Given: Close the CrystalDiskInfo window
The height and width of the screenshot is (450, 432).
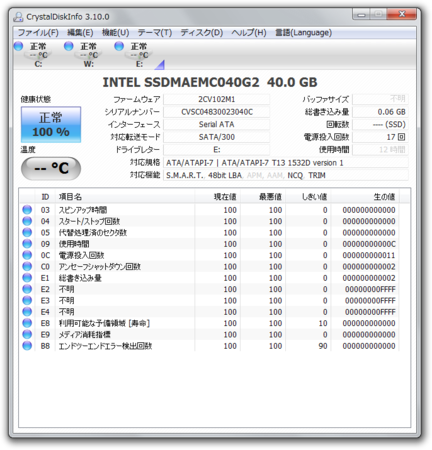Looking at the screenshot, I should [402, 14].
